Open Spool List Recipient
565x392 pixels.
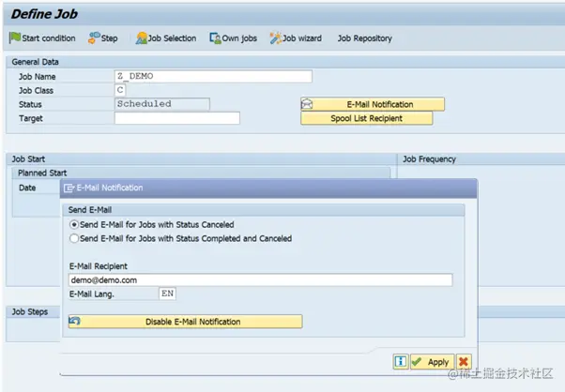point(366,118)
